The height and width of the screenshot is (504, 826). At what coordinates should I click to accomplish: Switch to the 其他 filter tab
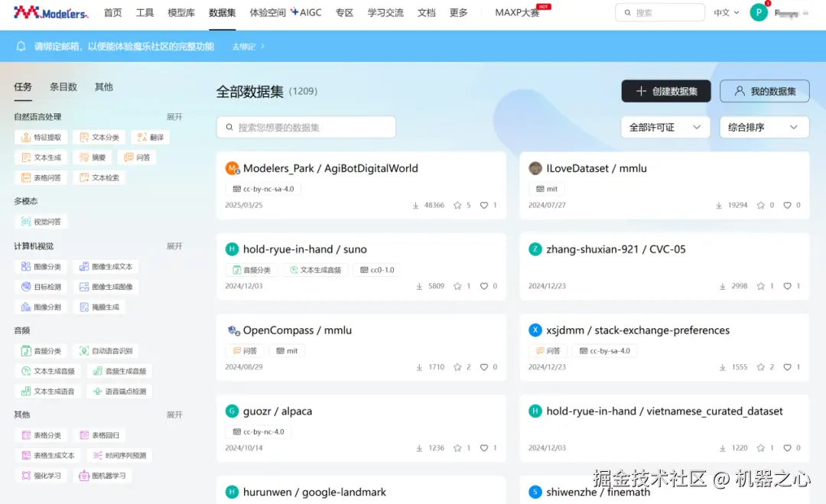[104, 87]
